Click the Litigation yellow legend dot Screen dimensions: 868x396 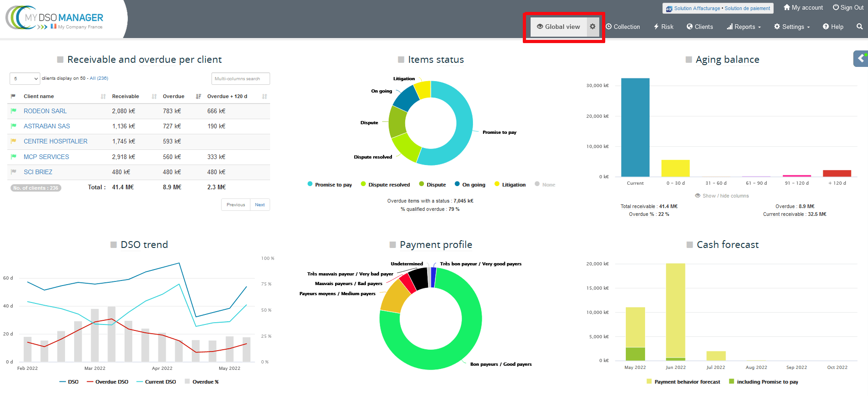coord(497,184)
